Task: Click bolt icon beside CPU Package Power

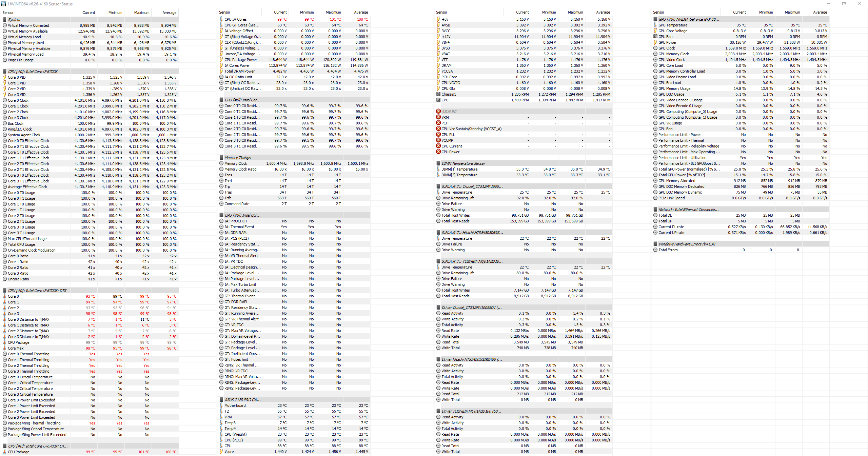Action: (x=221, y=60)
